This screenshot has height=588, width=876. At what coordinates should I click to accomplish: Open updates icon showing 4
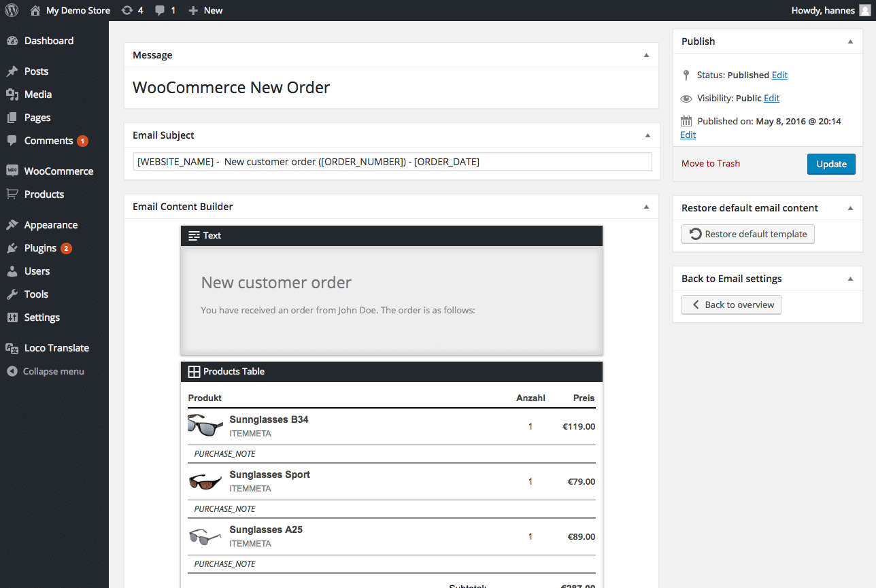click(127, 10)
